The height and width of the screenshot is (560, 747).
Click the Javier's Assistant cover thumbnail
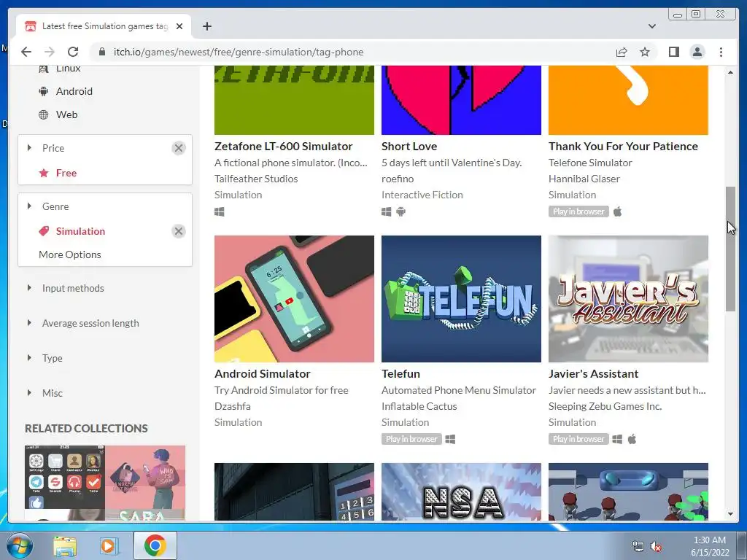628,299
